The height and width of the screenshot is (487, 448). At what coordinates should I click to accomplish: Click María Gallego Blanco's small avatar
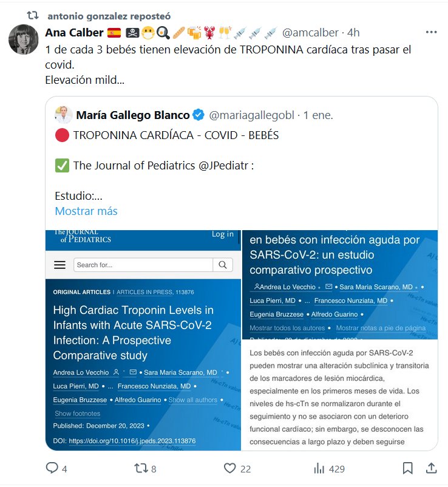(x=63, y=115)
